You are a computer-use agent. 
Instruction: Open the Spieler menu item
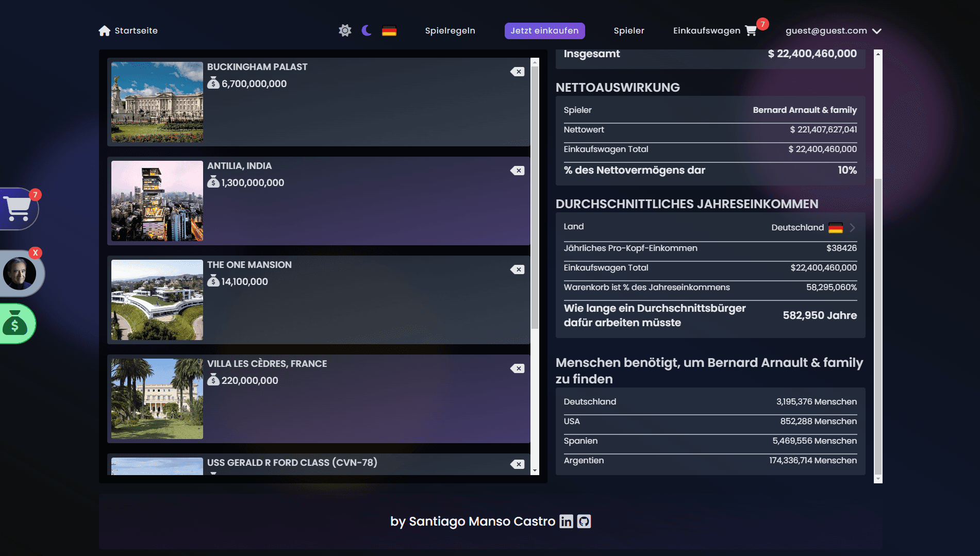pyautogui.click(x=629, y=30)
